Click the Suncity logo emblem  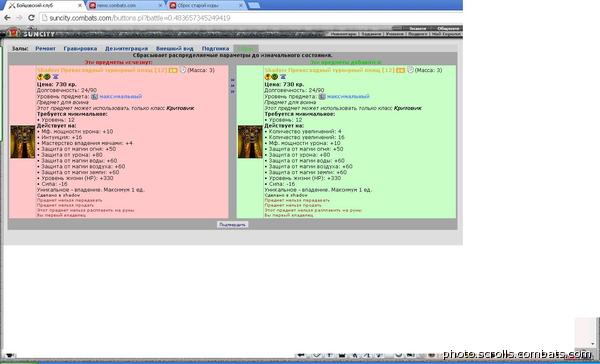[x=14, y=33]
